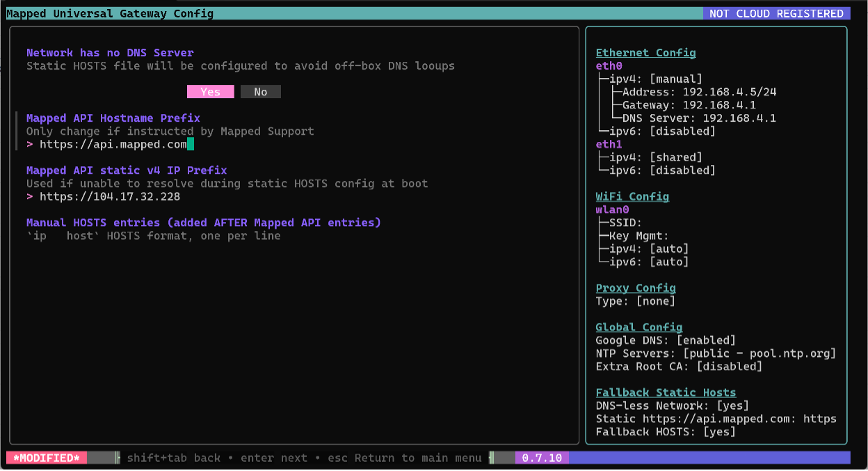The height and width of the screenshot is (471, 868).
Task: Select the eth0 interface entry
Action: (609, 66)
